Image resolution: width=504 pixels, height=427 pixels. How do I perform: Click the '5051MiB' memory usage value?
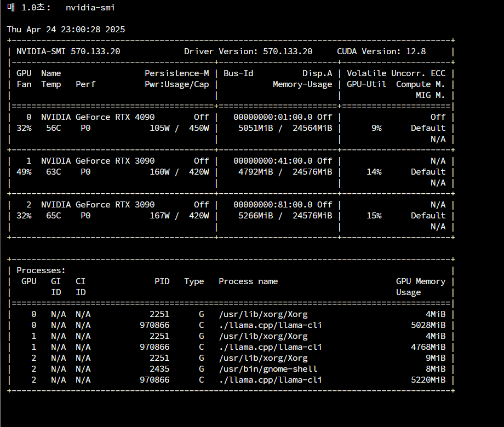pos(255,128)
